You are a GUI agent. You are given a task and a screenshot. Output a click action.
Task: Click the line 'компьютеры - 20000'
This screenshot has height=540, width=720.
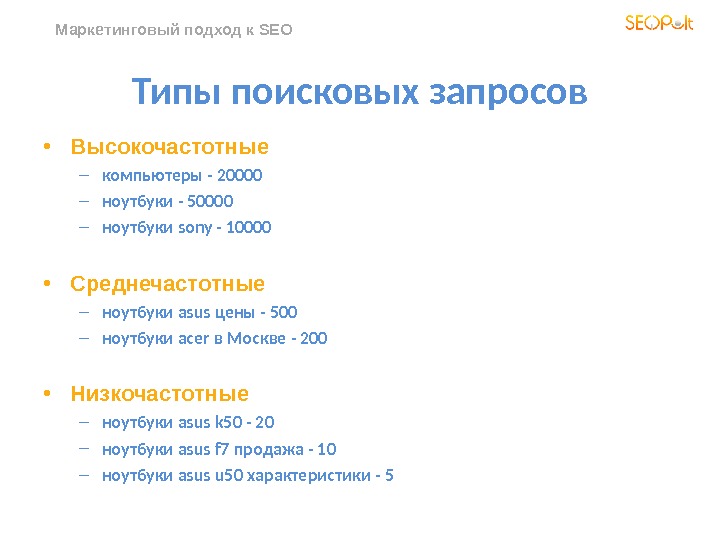(x=182, y=175)
